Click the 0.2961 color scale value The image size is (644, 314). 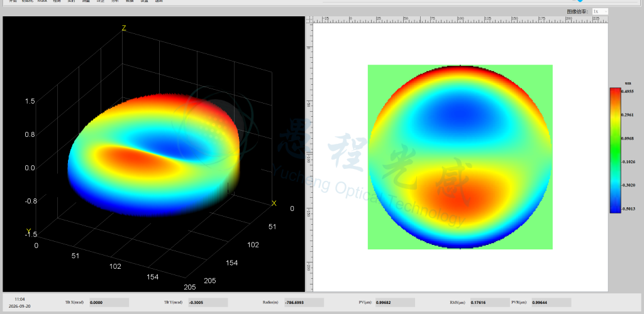[628, 115]
